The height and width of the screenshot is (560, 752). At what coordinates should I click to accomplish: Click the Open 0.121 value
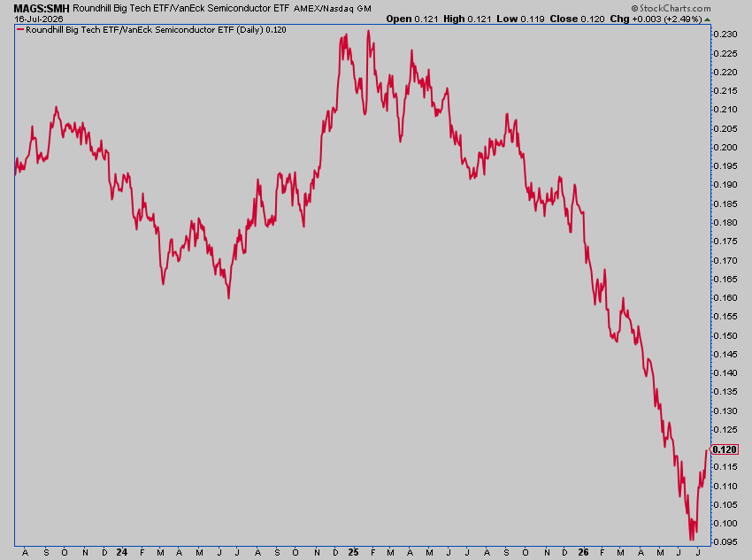[x=412, y=19]
